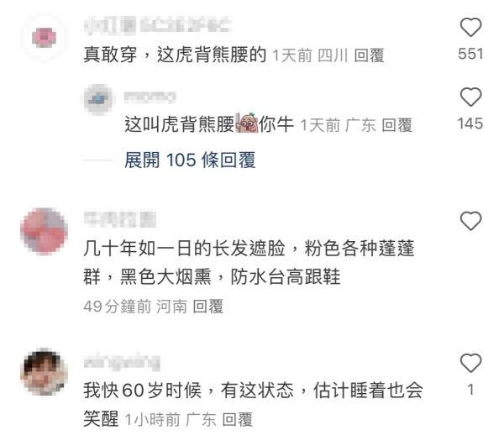The width and height of the screenshot is (504, 446).
Task: Tap the 551 like count
Action: [470, 54]
